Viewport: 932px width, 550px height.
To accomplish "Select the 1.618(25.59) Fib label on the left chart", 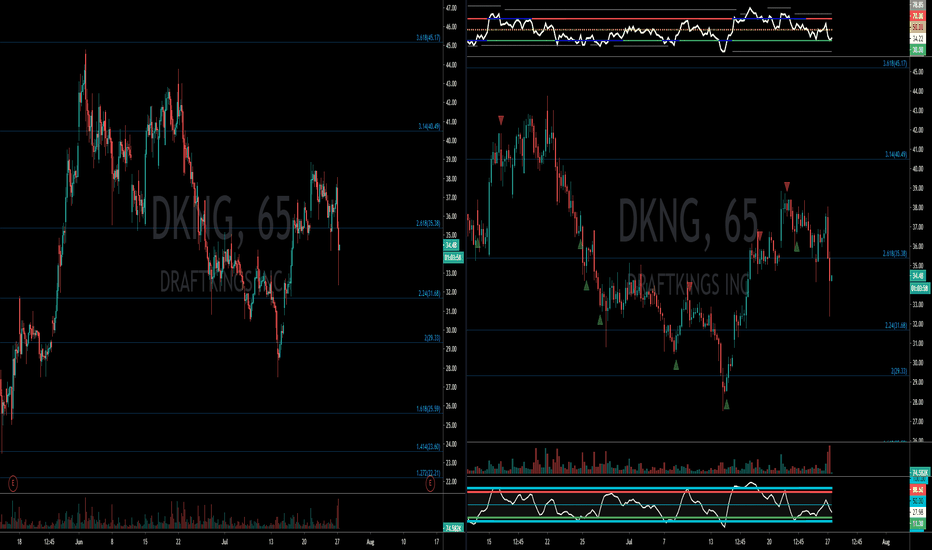I will pyautogui.click(x=428, y=409).
